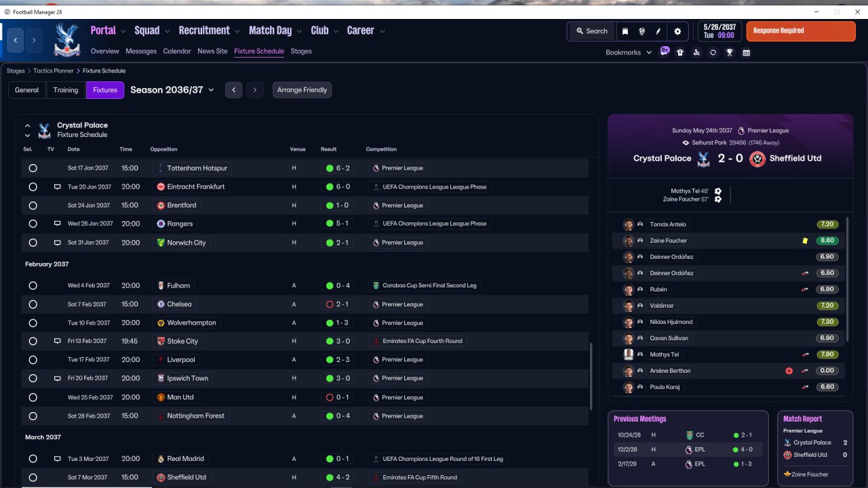
Task: Click the Sheffield Utd crest in the match panel
Action: pyautogui.click(x=757, y=159)
